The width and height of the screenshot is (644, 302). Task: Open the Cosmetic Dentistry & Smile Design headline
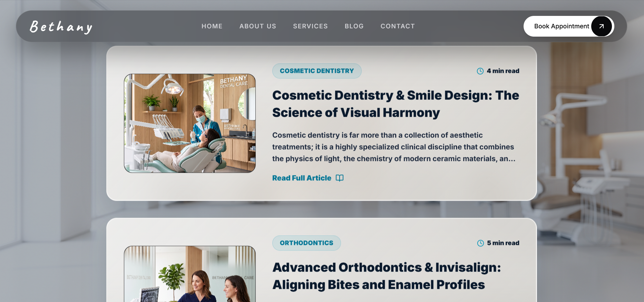(396, 104)
